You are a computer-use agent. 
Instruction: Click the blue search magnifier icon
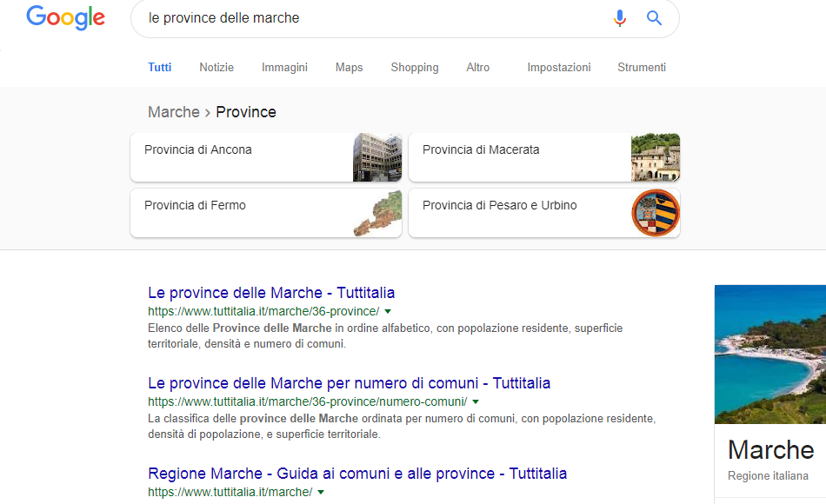[654, 18]
